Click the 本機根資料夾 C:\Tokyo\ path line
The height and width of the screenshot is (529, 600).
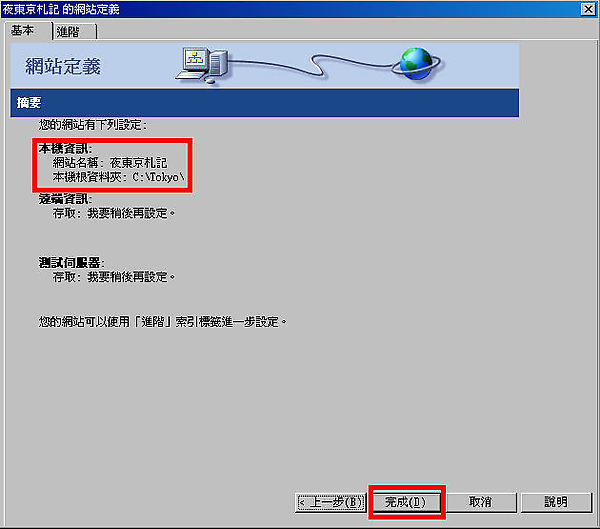(119, 177)
